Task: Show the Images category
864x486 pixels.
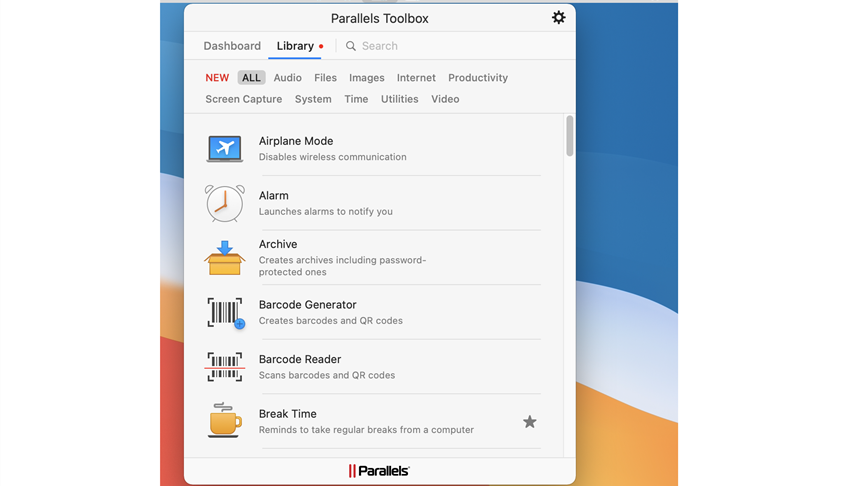Action: coord(366,78)
